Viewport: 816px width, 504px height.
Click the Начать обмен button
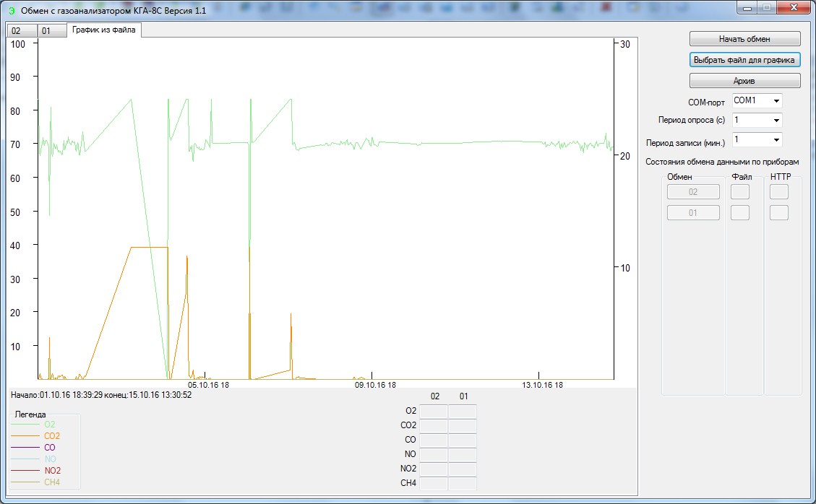[744, 39]
